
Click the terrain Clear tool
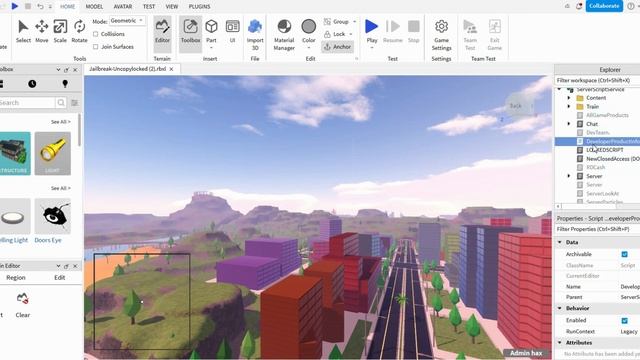point(22,304)
